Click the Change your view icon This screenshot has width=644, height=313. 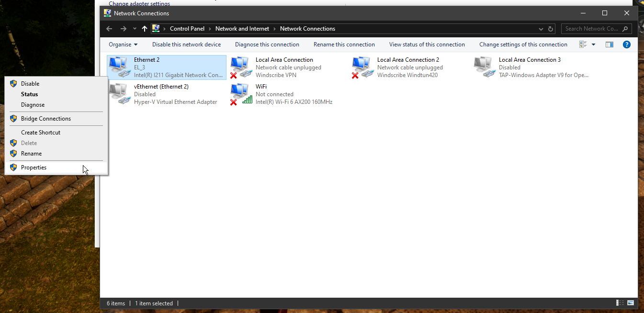coord(583,45)
